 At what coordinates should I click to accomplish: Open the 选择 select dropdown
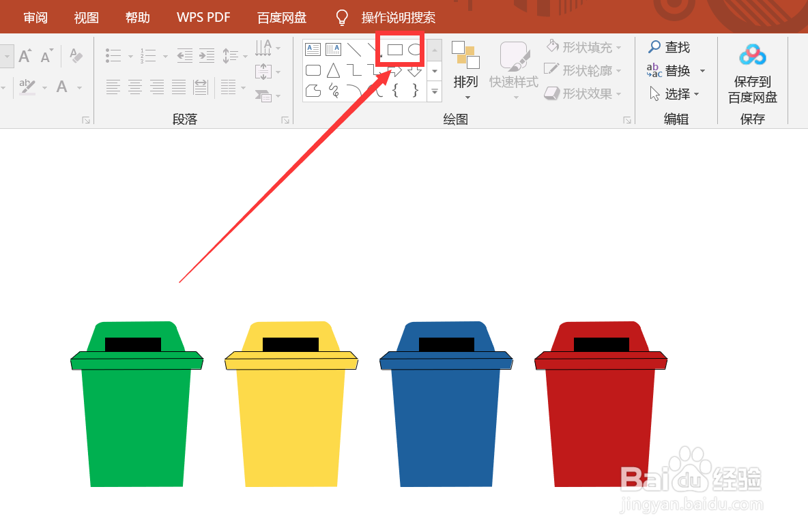point(674,93)
